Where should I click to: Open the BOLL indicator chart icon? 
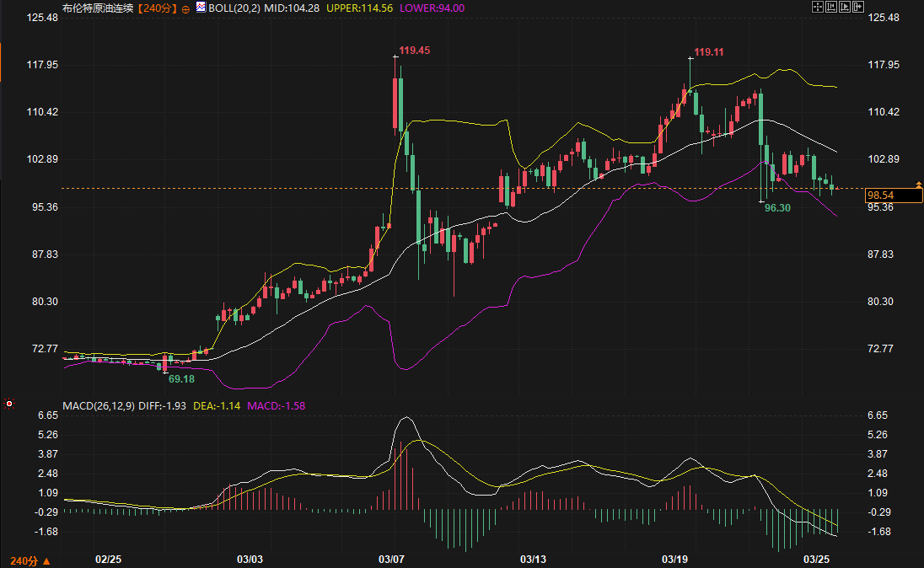pos(201,7)
